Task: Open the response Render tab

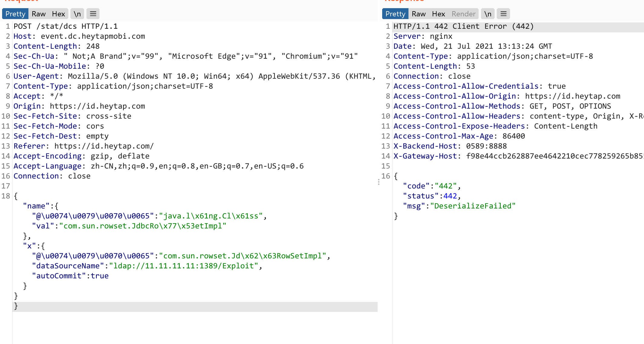Action: tap(463, 14)
